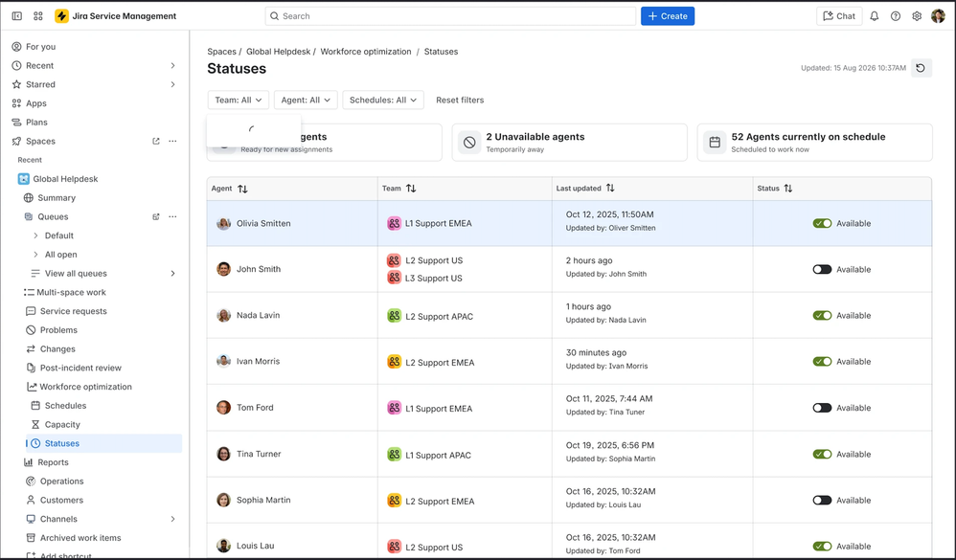
Task: Open the Schedules: All filter dropdown
Action: pyautogui.click(x=383, y=100)
